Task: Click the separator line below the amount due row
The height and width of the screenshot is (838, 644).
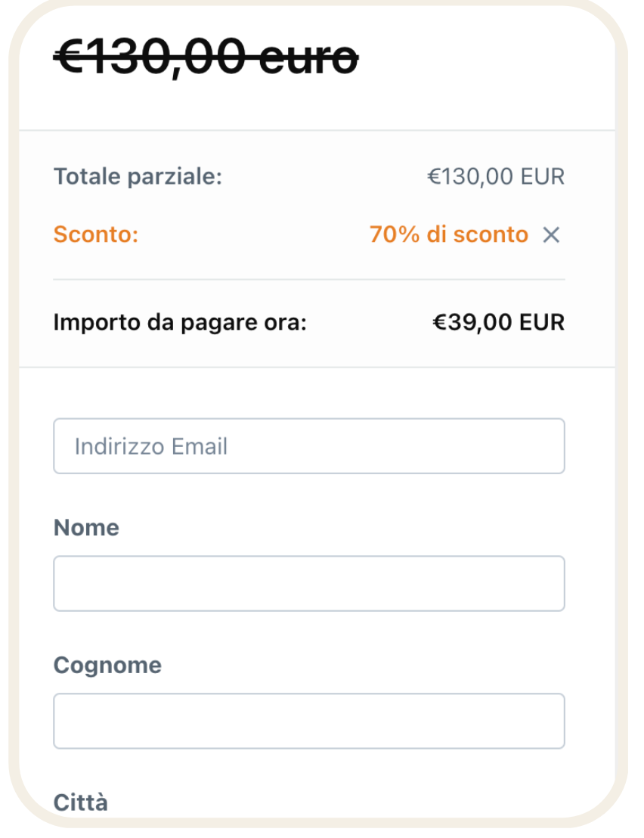Action: 317,368
